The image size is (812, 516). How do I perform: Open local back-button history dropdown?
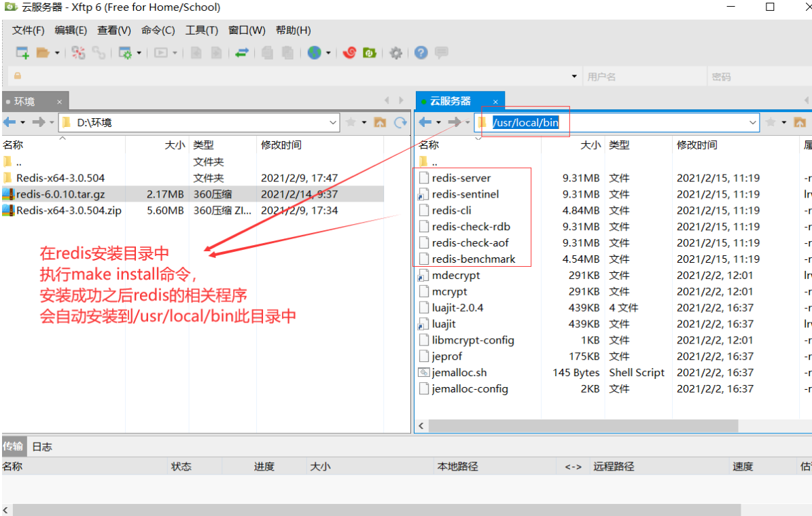(x=23, y=123)
